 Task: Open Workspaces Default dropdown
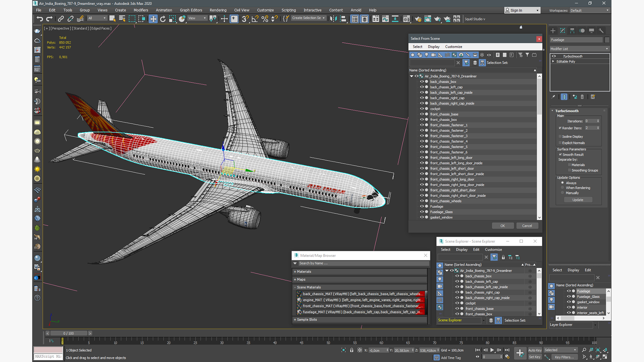[x=589, y=10]
